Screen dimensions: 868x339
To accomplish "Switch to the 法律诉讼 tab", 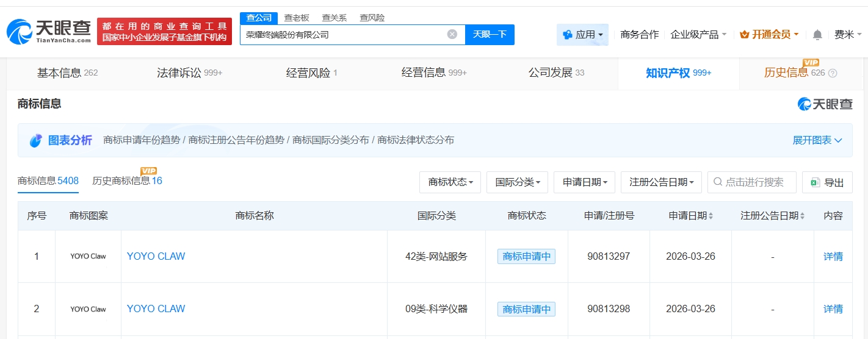I will (189, 73).
